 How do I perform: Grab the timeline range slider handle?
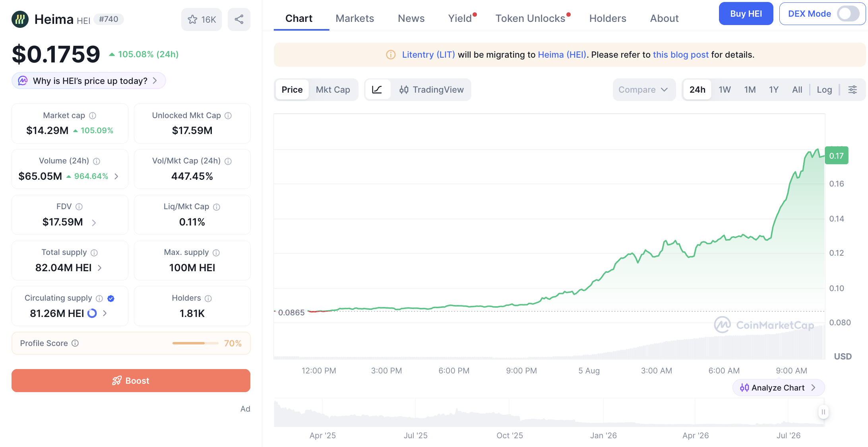tap(823, 412)
